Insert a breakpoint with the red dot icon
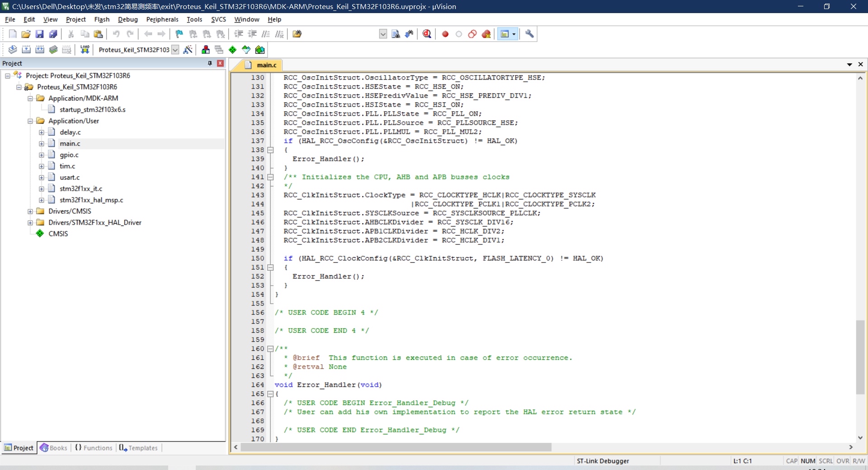868x470 pixels. pos(445,34)
